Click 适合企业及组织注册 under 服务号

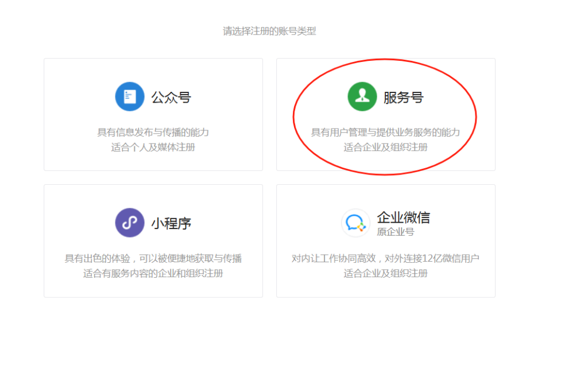385,147
